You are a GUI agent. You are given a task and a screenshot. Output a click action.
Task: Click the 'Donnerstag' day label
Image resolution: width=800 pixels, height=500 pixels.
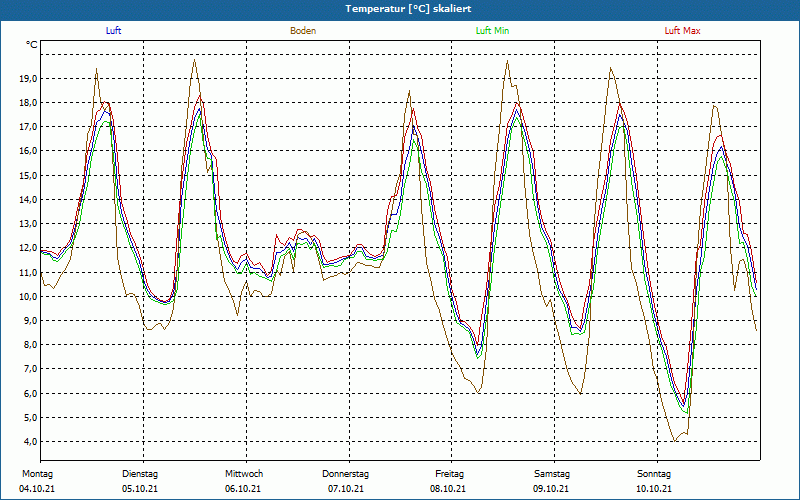(x=345, y=474)
